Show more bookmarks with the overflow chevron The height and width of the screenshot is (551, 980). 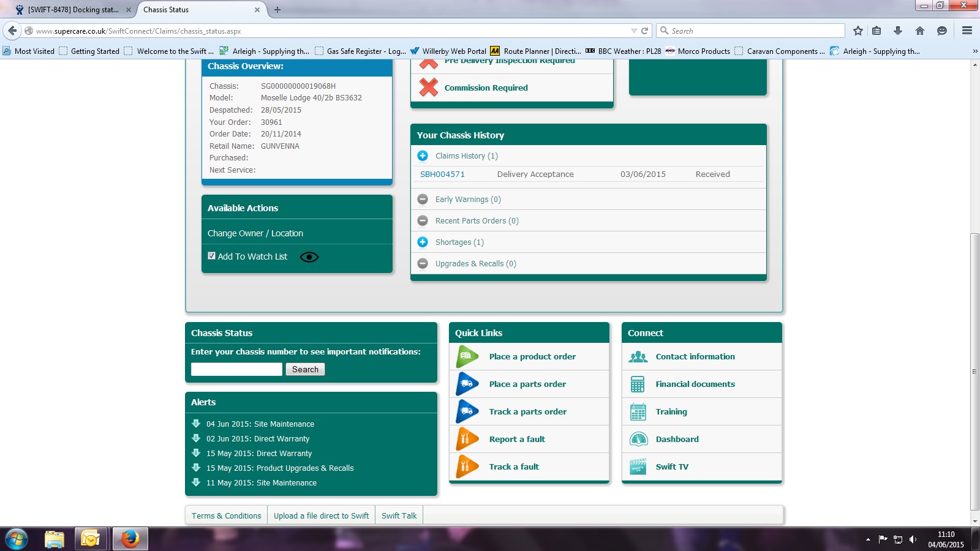(x=975, y=51)
